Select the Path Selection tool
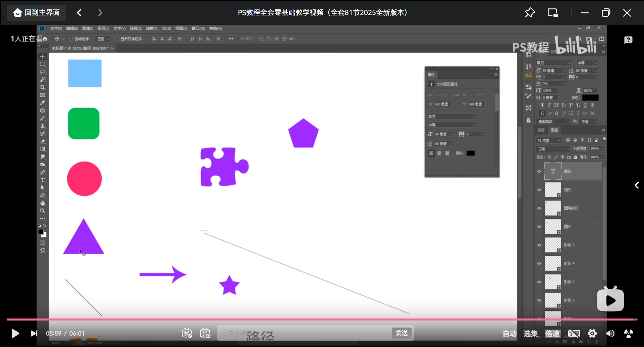This screenshot has height=347, width=644. (x=43, y=188)
